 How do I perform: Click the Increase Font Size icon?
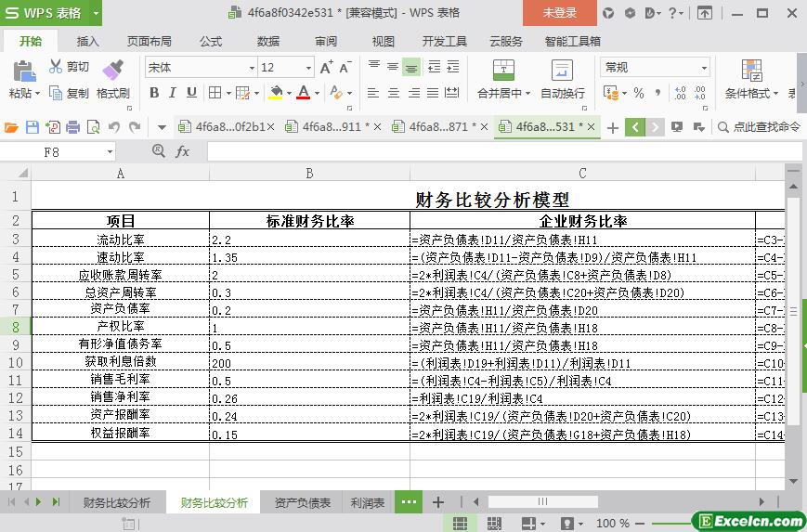click(326, 68)
